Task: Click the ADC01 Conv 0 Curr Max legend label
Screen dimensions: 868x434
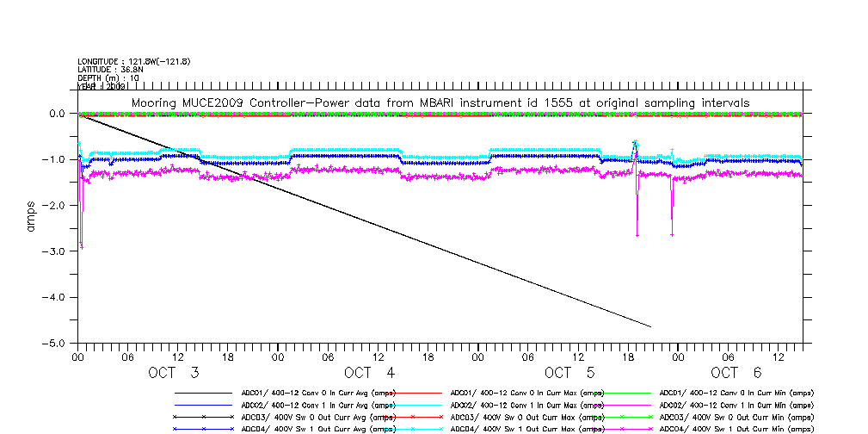Action: click(x=527, y=393)
